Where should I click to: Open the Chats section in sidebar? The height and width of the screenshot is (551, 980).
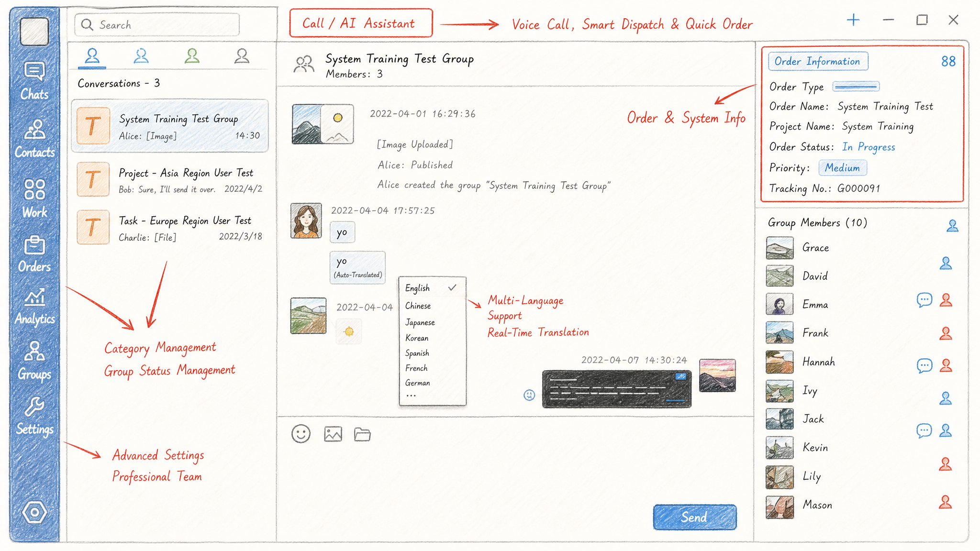tap(34, 81)
